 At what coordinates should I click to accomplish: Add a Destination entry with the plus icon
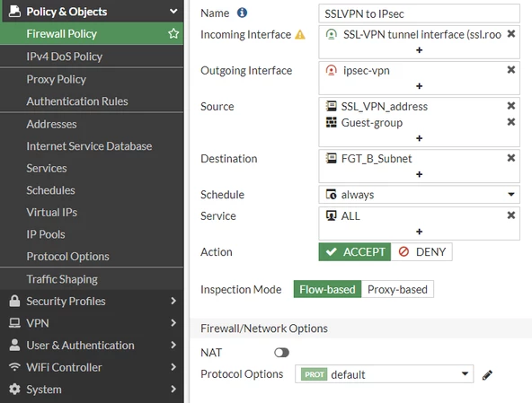(420, 174)
